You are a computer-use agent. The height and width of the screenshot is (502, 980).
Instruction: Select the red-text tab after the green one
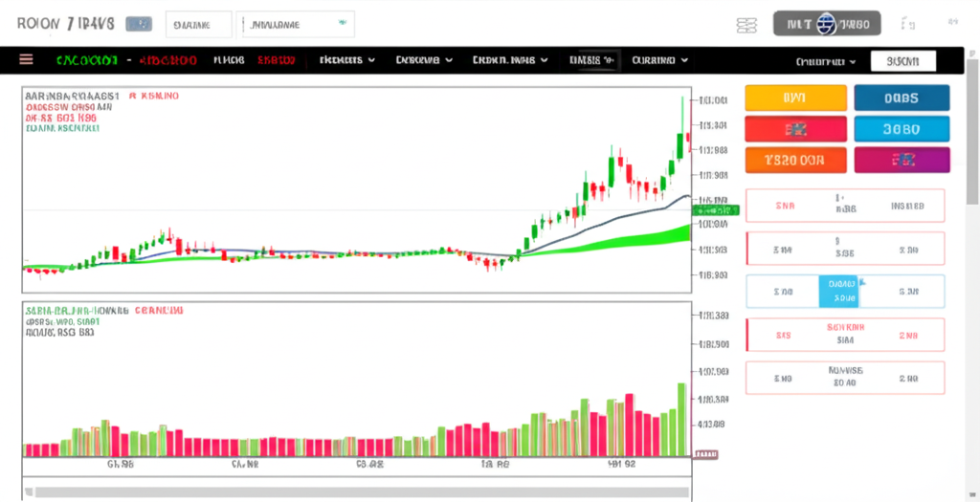pos(167,60)
